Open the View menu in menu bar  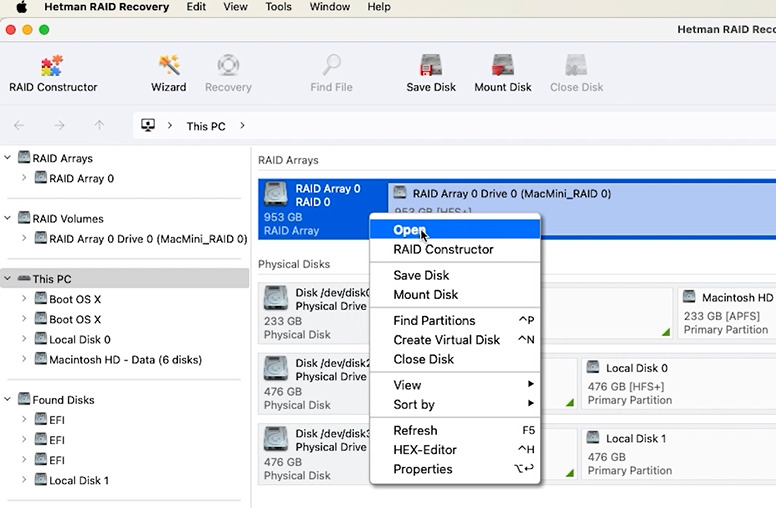coord(235,7)
